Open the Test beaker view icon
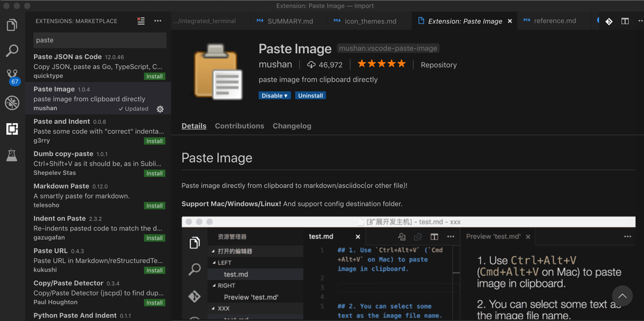Image resolution: width=644 pixels, height=321 pixels. point(11,155)
